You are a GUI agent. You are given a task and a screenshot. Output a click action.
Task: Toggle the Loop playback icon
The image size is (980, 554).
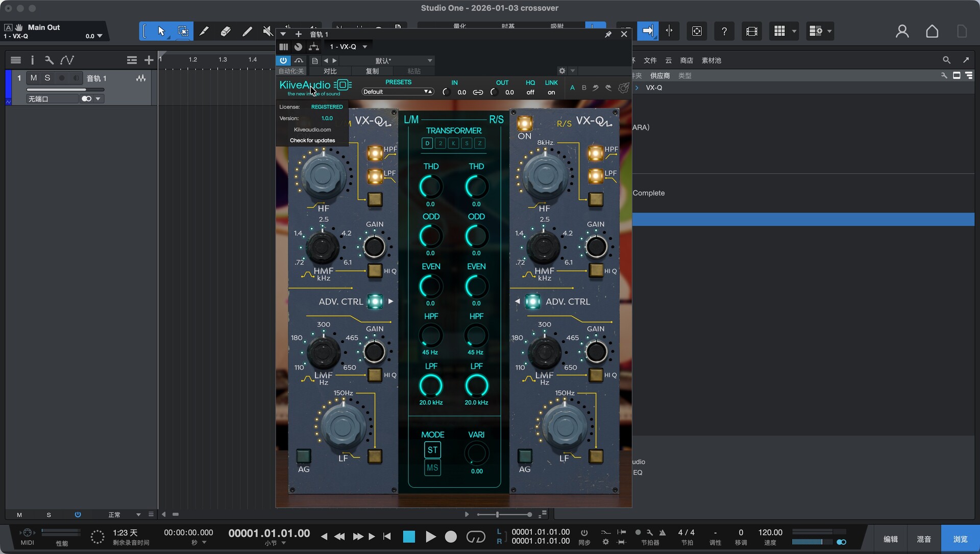click(x=476, y=537)
